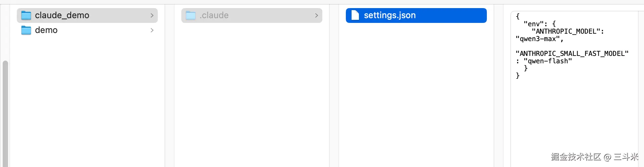644x167 pixels.
Task: Select the demo folder name
Action: point(46,30)
